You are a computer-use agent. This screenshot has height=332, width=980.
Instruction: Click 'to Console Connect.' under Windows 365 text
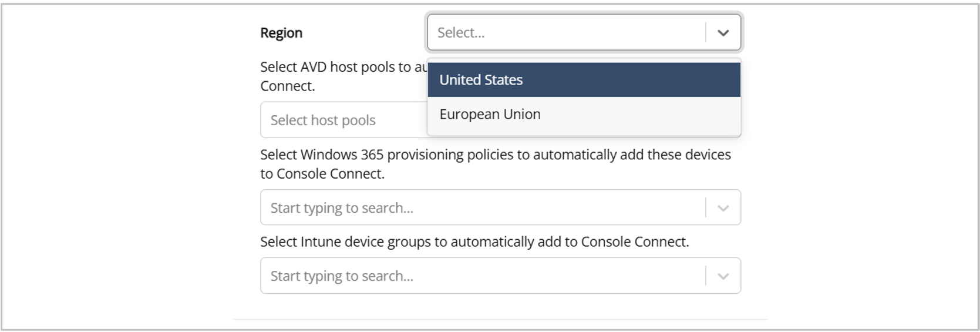click(322, 174)
